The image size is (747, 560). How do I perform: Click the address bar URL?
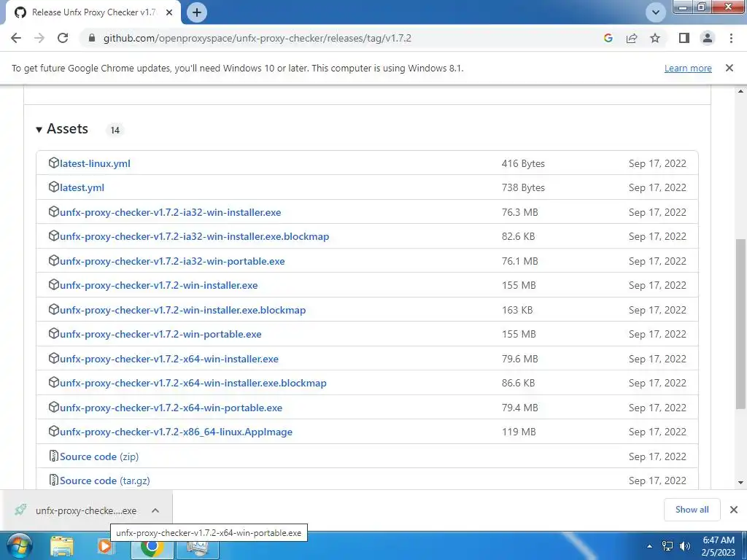point(258,38)
